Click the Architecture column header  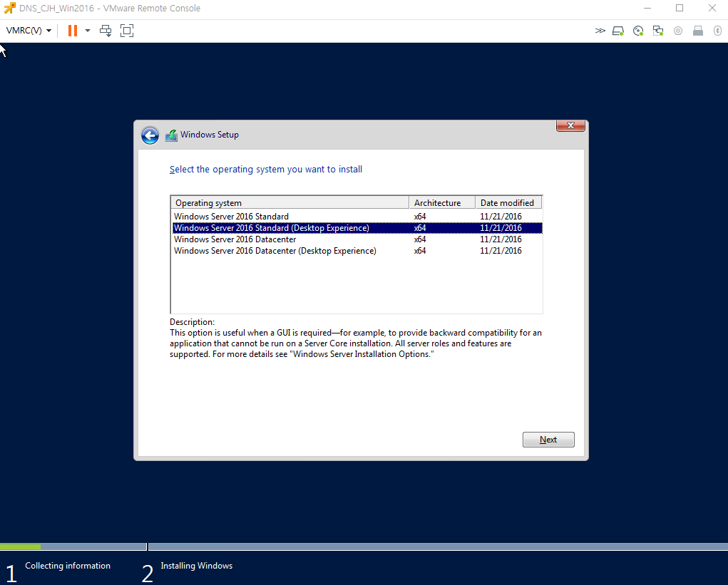click(x=442, y=203)
